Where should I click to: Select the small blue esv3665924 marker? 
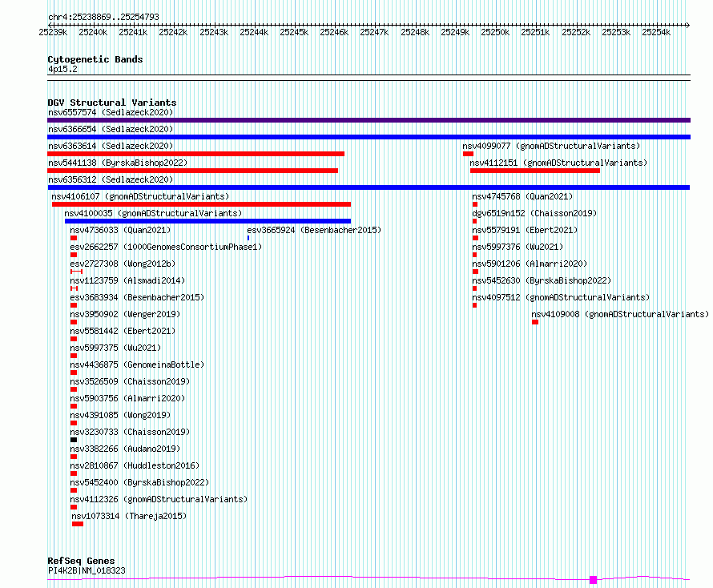coord(248,238)
